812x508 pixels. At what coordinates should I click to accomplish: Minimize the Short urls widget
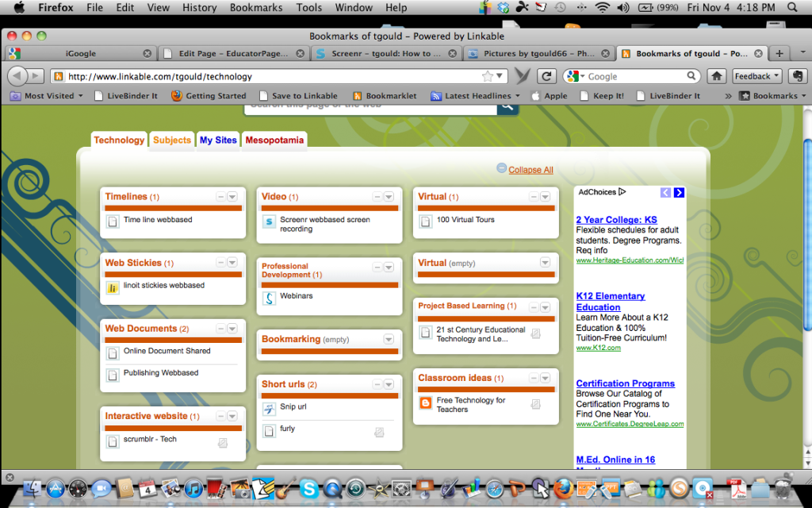click(377, 385)
